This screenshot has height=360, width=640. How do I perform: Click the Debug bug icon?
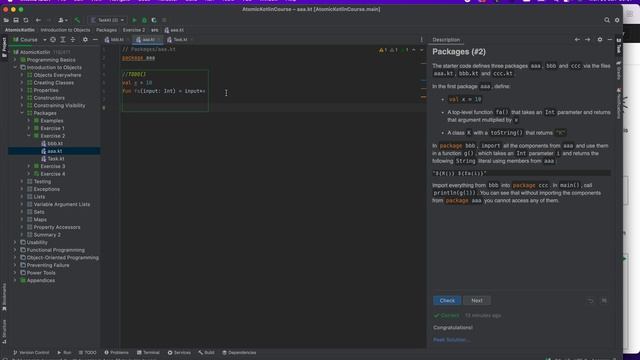(144, 20)
